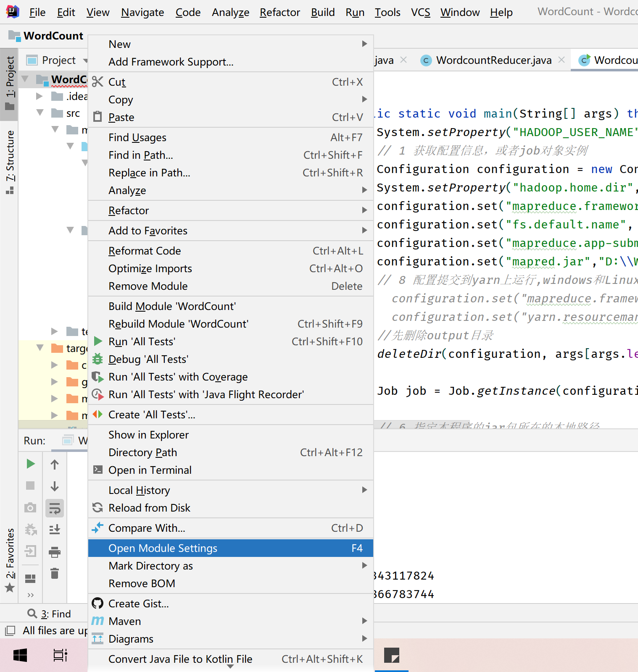
Task: Click the Maven m icon
Action: coord(98,621)
